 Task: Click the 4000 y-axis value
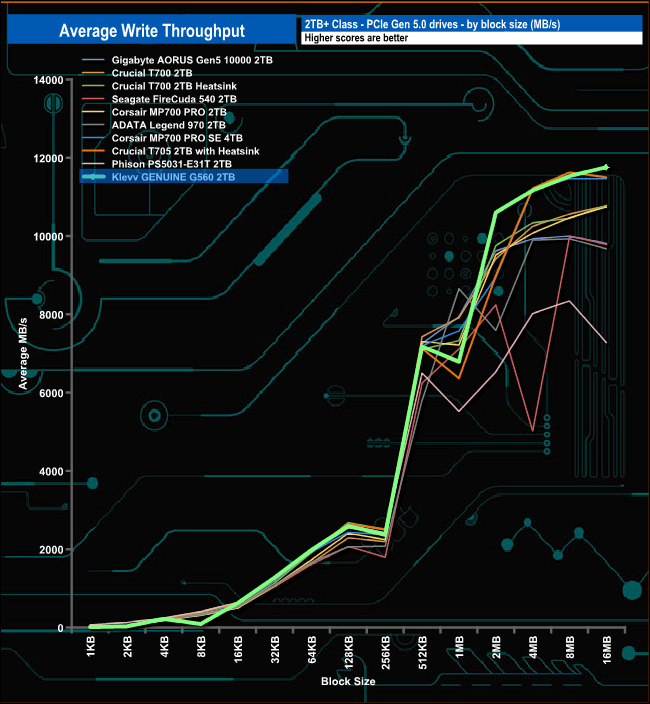click(x=51, y=471)
